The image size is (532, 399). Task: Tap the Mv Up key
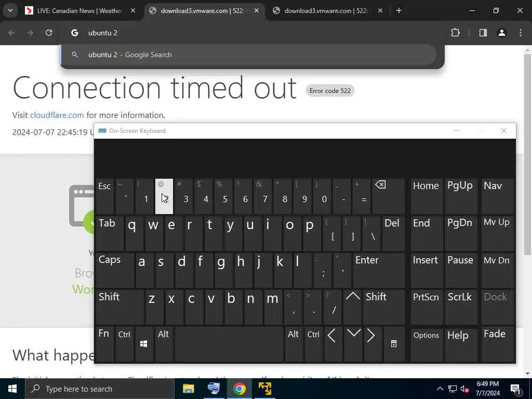(x=497, y=233)
